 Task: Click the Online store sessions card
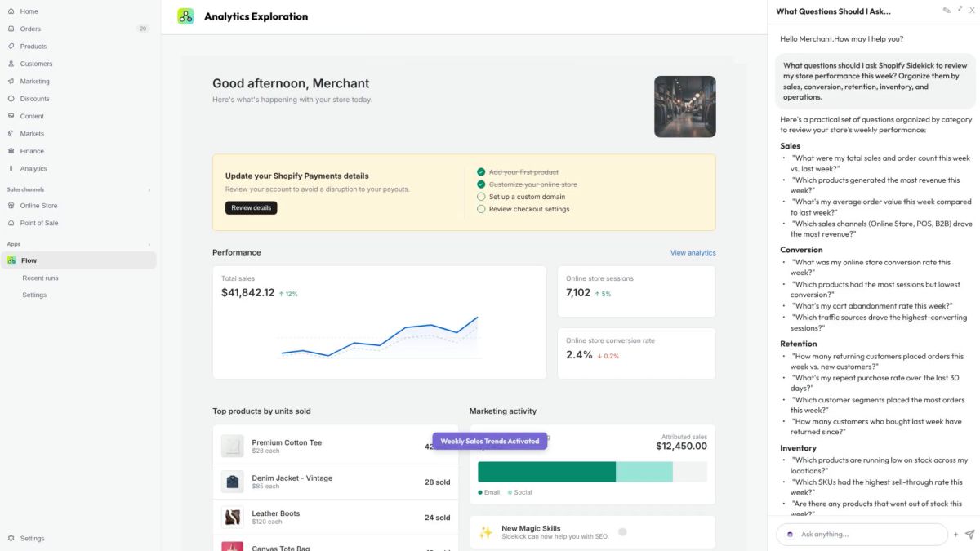coord(637,291)
